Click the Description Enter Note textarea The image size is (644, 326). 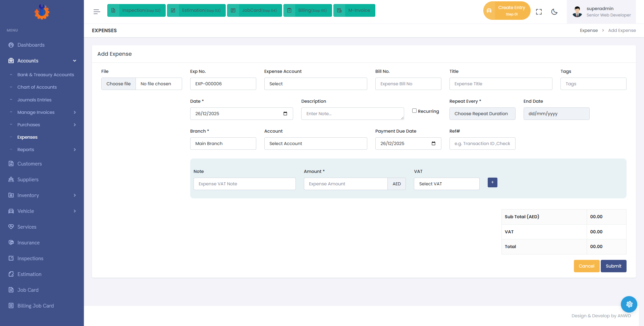353,113
